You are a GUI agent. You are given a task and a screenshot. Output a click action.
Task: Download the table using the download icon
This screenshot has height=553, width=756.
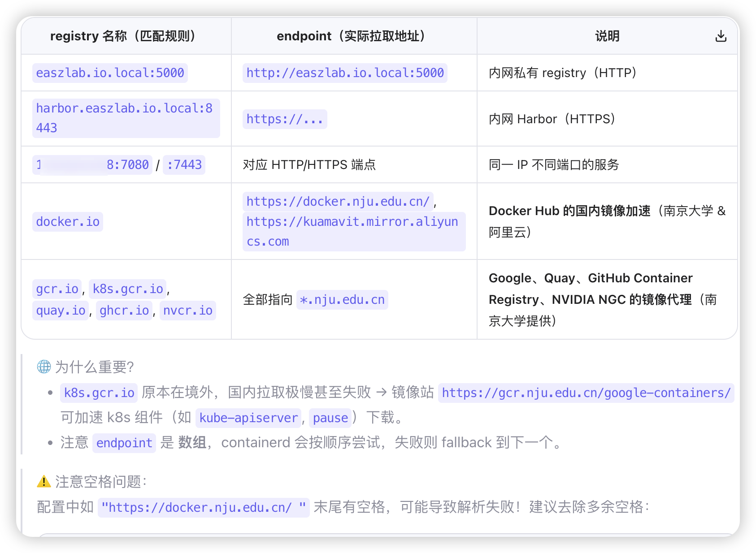pos(721,36)
